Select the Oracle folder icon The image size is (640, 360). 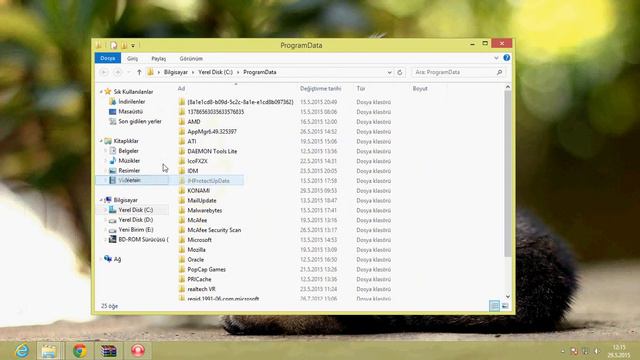pos(182,260)
